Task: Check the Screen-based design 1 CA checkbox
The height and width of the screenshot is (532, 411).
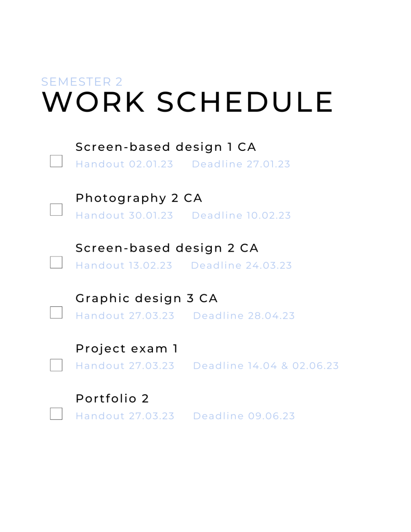Action: pyautogui.click(x=56, y=161)
